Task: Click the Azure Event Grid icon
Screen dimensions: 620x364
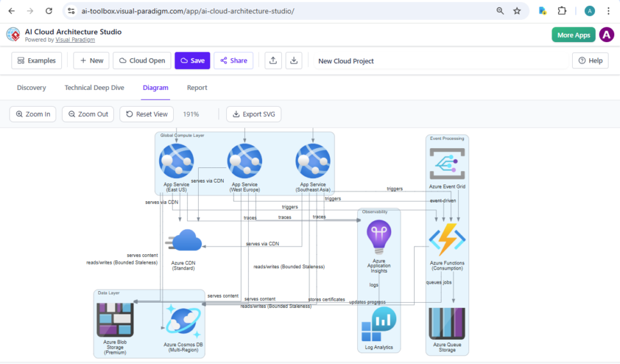Action: click(447, 164)
